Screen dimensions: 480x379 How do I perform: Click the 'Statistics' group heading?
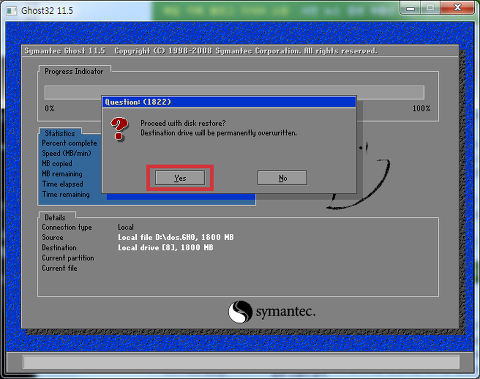[x=60, y=133]
